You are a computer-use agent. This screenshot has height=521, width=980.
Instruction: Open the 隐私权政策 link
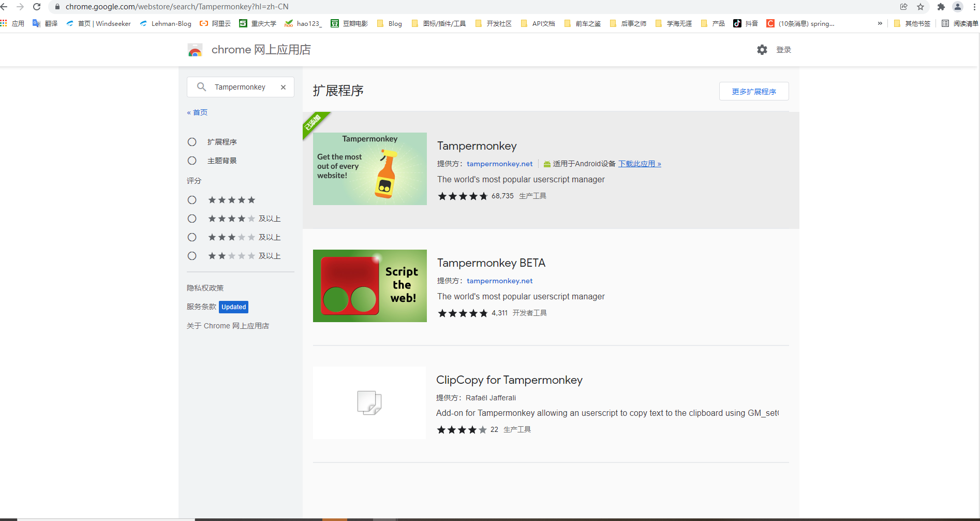pos(205,288)
